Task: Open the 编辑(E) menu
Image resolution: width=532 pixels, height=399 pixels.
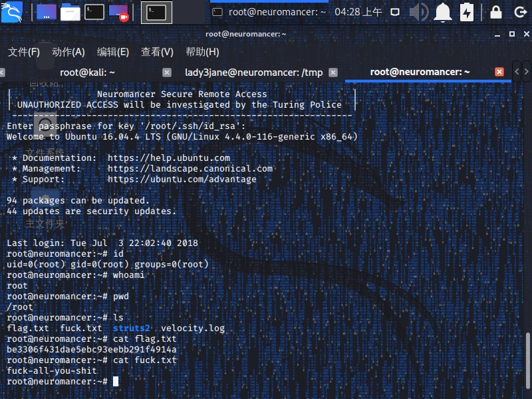Action: tap(112, 52)
